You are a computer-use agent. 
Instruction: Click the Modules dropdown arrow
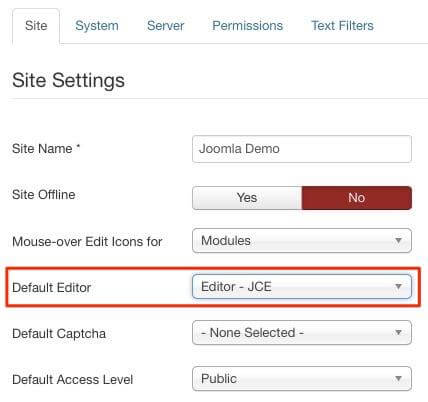(398, 240)
